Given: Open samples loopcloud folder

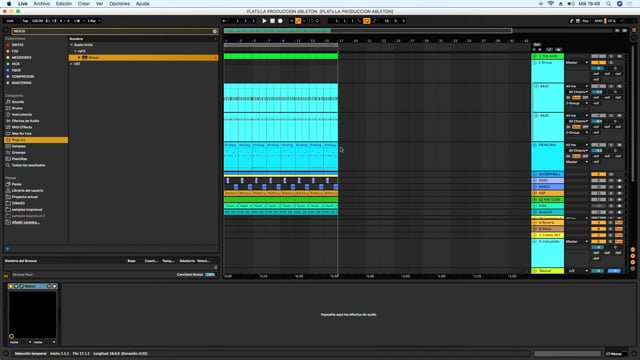Looking at the screenshot, I should [27, 209].
